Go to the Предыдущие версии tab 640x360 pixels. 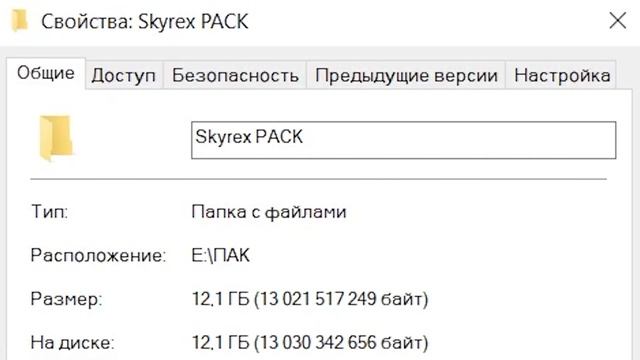coord(406,76)
